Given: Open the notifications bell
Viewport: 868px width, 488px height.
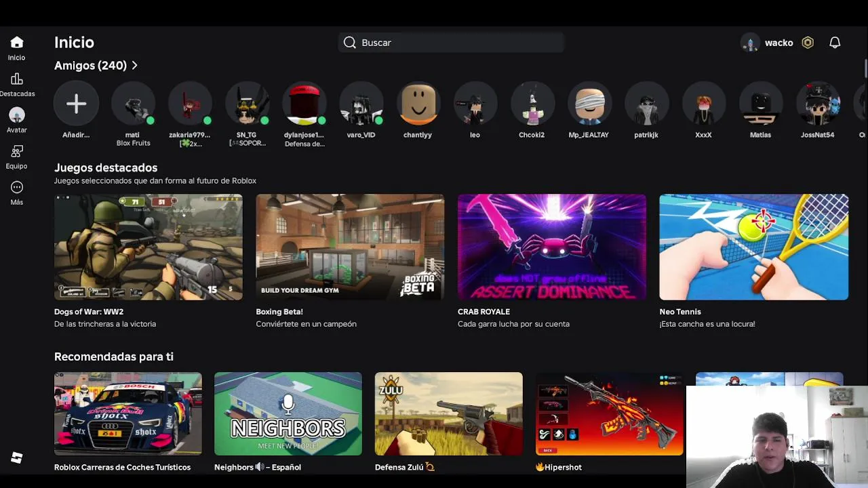Looking at the screenshot, I should click(835, 43).
